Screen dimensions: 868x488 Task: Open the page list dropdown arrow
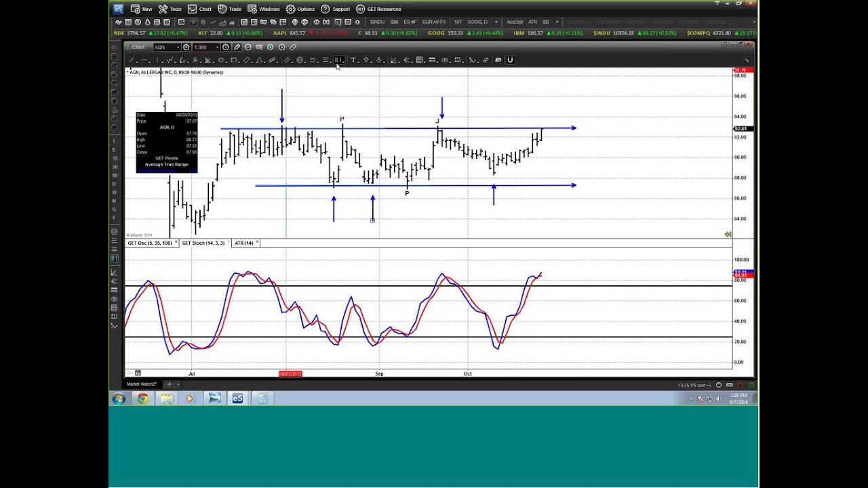pos(178,384)
